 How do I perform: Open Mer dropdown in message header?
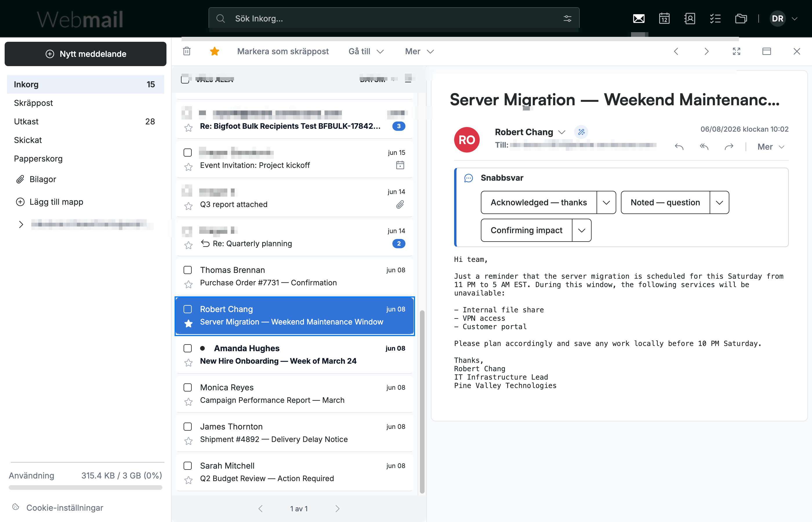click(x=771, y=146)
